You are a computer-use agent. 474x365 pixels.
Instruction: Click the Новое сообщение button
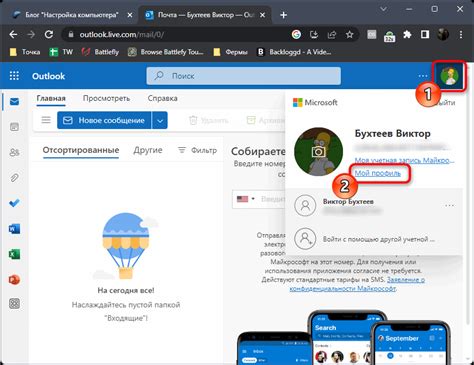point(104,120)
